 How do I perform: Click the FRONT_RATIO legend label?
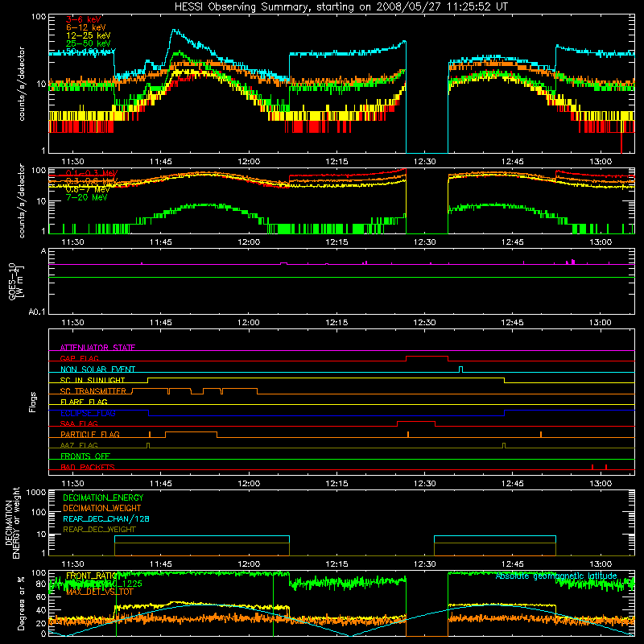(91, 576)
